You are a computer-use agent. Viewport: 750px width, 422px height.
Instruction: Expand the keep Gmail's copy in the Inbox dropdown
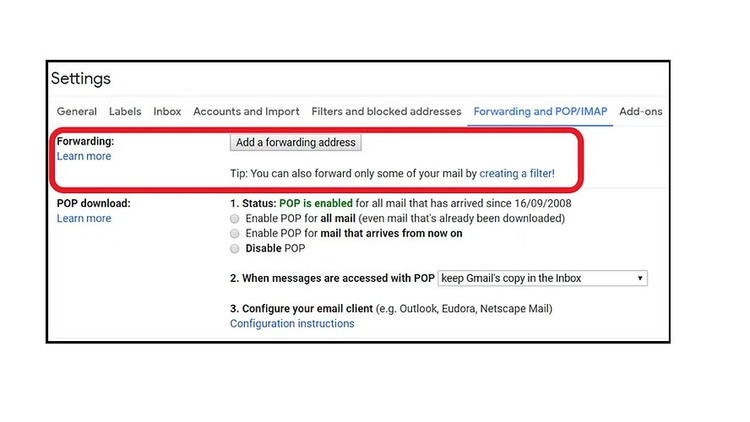(x=542, y=278)
